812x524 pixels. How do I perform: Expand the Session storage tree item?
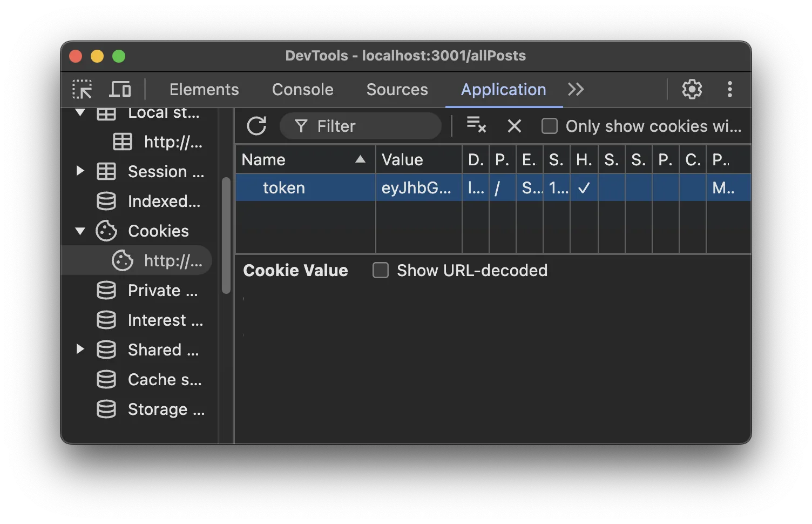pyautogui.click(x=80, y=171)
